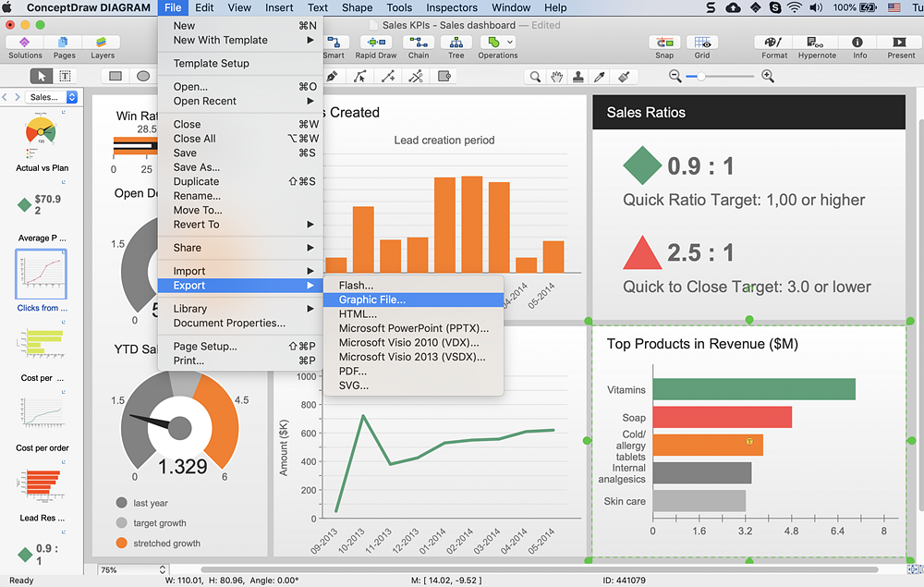
Task: Expand the Share submenu
Action: [240, 248]
